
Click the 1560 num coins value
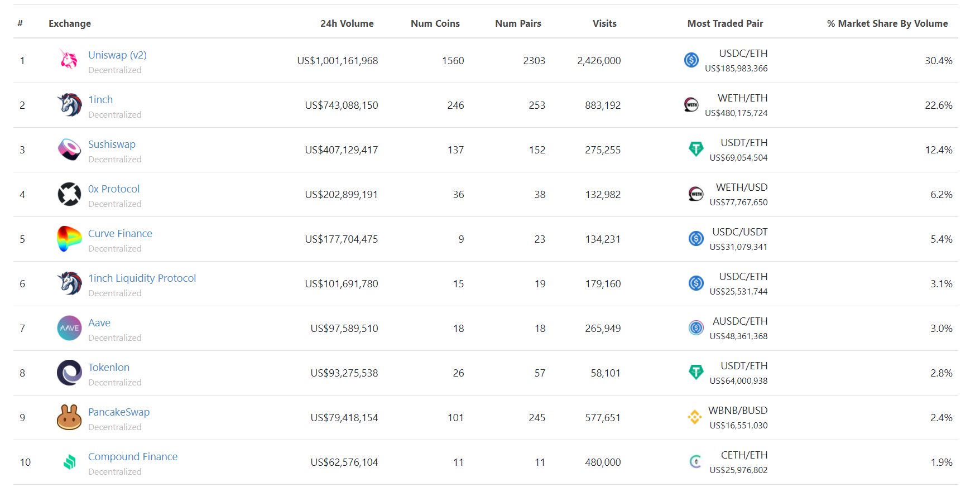pos(453,60)
